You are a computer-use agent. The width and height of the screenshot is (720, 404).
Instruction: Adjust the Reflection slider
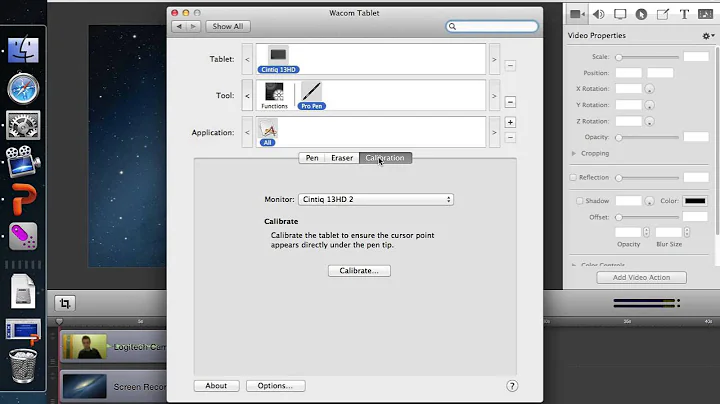pyautogui.click(x=648, y=178)
